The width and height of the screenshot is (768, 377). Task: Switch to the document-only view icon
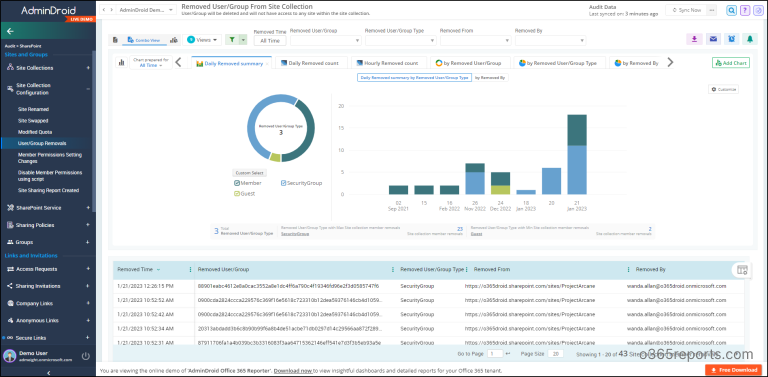pyautogui.click(x=116, y=40)
